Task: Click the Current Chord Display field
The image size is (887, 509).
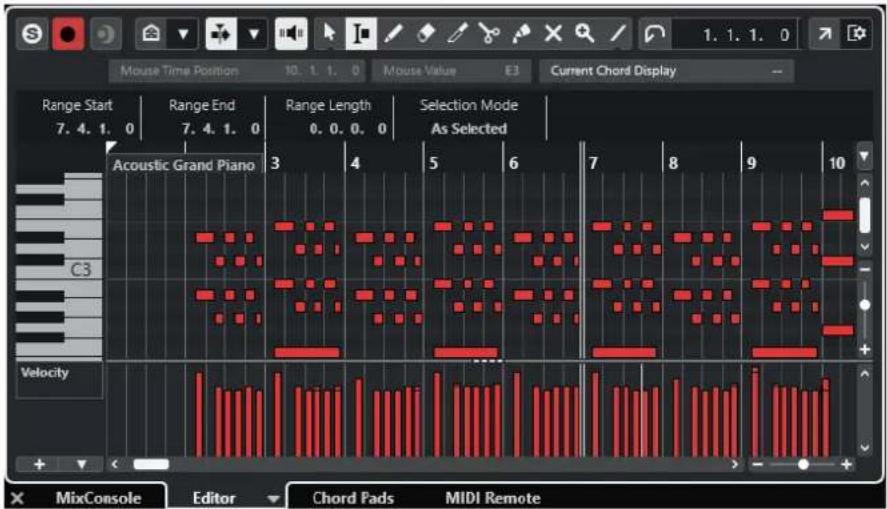Action: 666,71
